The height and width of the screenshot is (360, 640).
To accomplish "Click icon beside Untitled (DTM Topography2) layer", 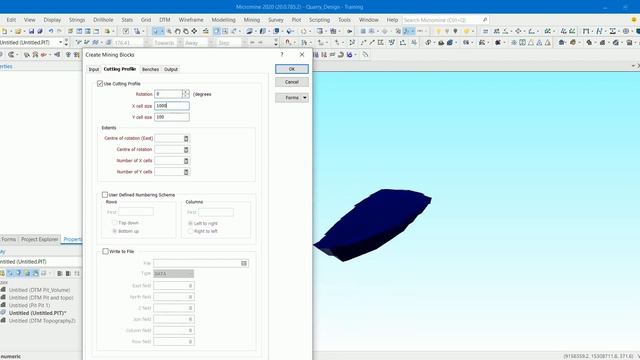I will 3,321.
